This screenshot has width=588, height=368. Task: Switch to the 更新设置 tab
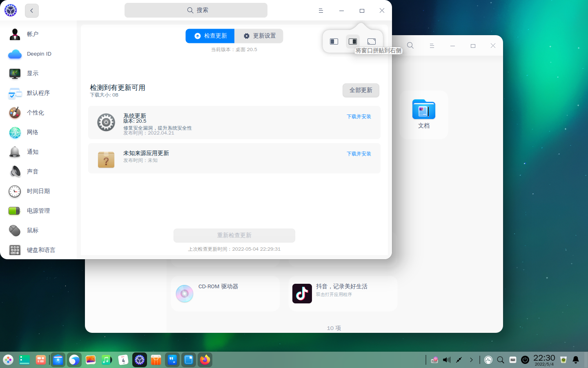pyautogui.click(x=258, y=36)
